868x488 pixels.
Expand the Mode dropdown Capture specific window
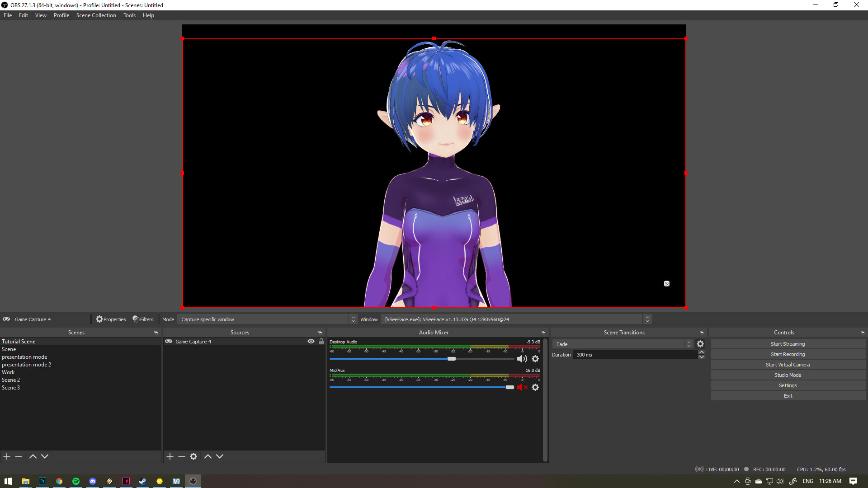coord(268,319)
